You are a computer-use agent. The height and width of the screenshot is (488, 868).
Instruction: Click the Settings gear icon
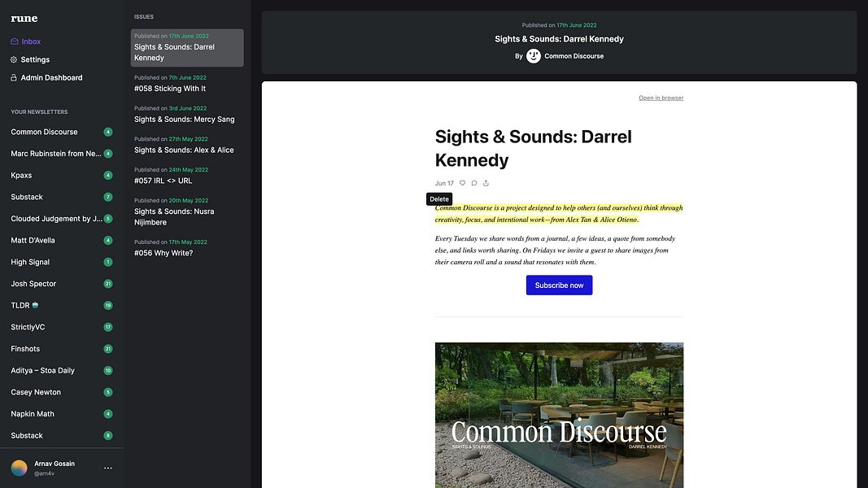(x=14, y=59)
